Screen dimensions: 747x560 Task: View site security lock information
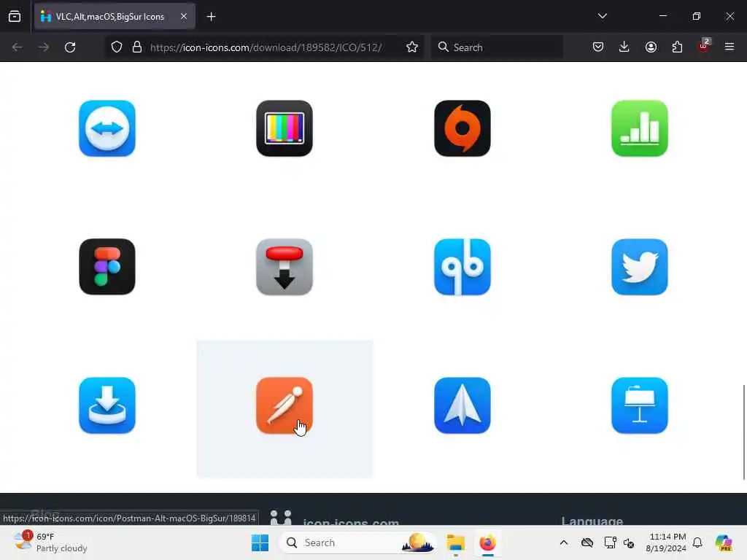click(137, 47)
